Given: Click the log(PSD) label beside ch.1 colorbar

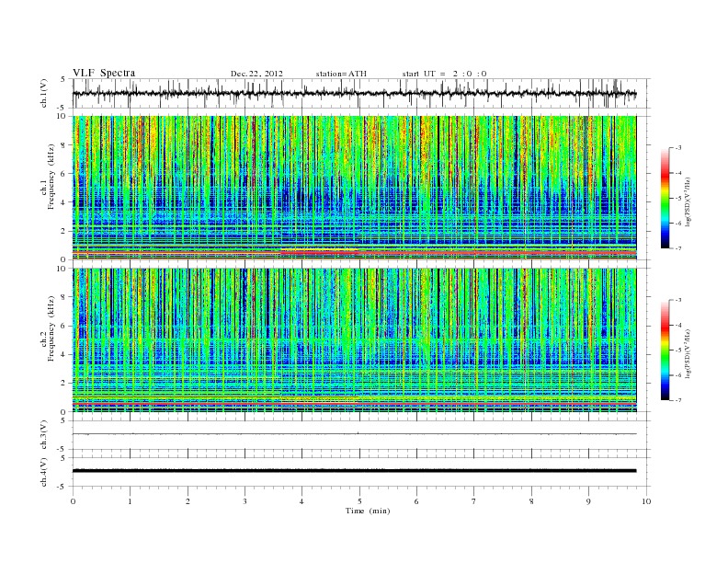Looking at the screenshot, I should (x=688, y=201).
